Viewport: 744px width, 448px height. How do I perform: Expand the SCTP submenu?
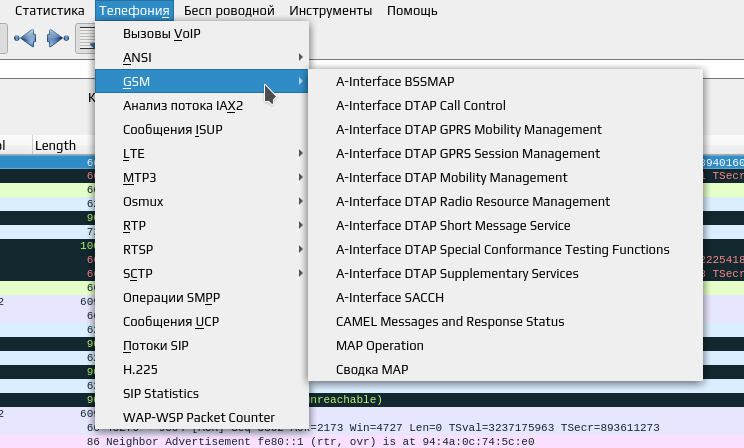click(202, 273)
